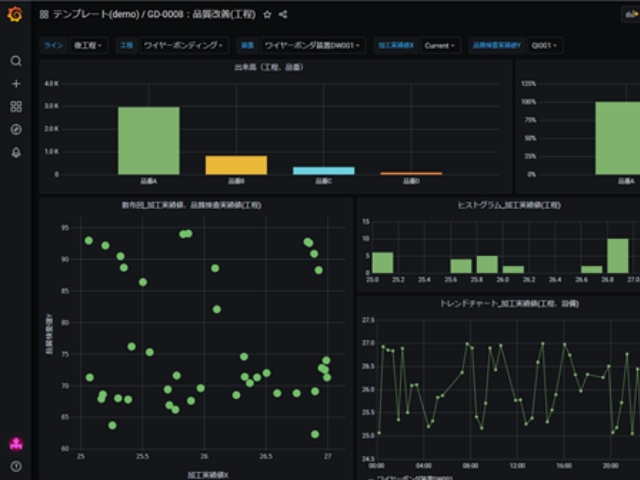
Task: Open the Explore compass icon
Action: pos(15,130)
